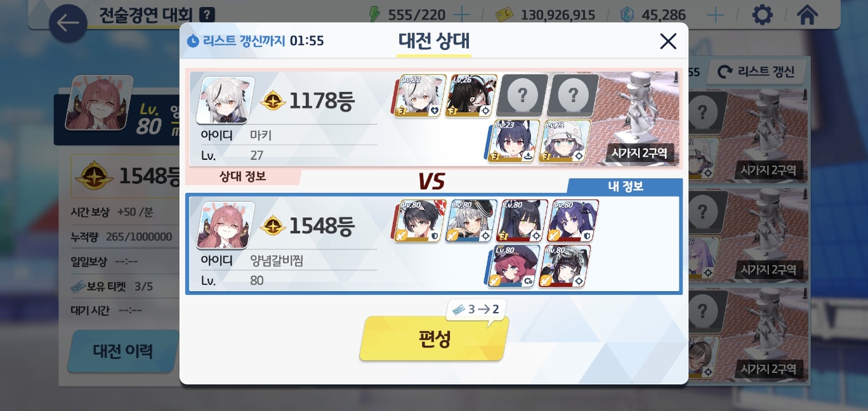This screenshot has height=411, width=868.
Task: Tap opponent's Lv.23 special student icon
Action: (x=514, y=141)
